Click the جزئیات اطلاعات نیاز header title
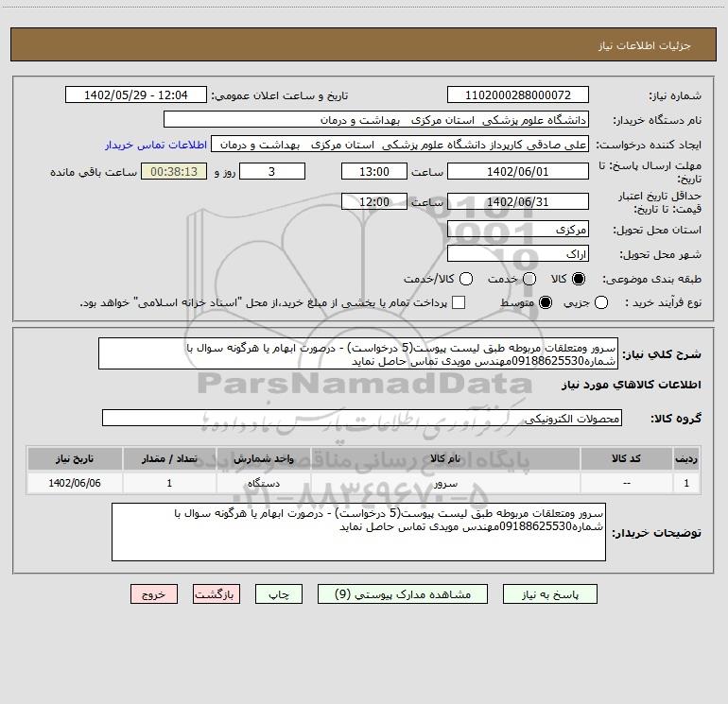 [645, 45]
